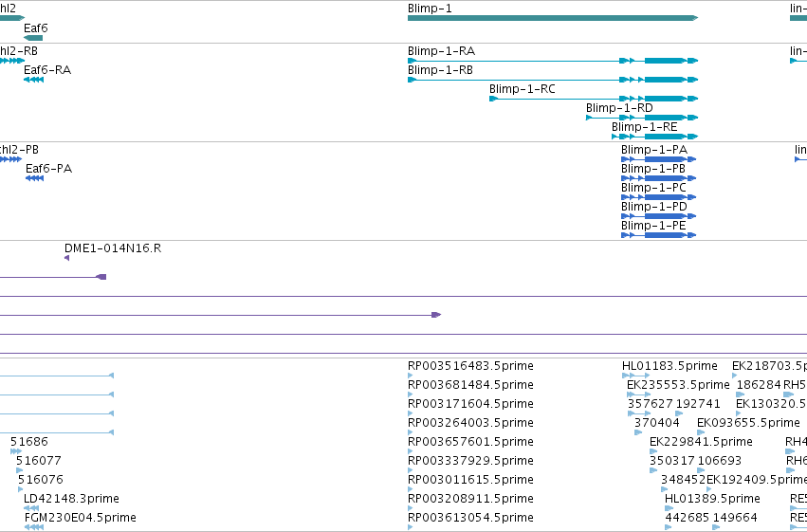Select EST 350317
The height and width of the screenshot is (532, 807).
(x=672, y=461)
